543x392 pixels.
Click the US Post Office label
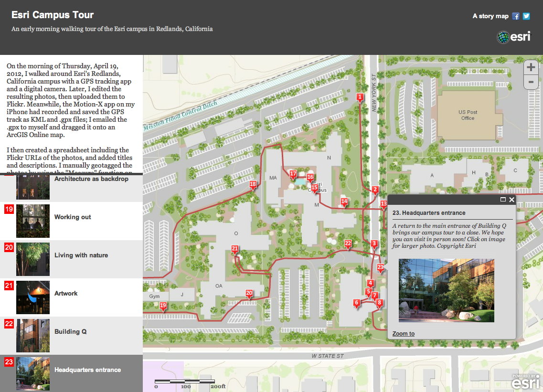pos(468,115)
